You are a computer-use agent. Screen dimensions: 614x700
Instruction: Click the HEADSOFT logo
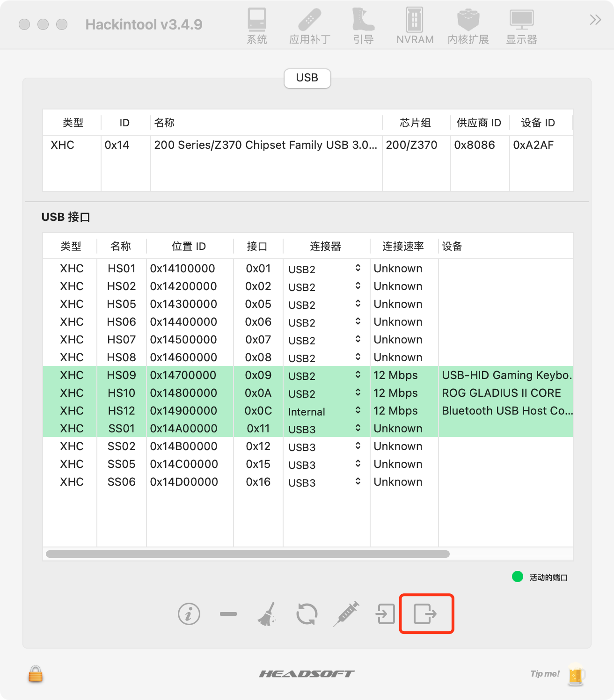tap(307, 674)
